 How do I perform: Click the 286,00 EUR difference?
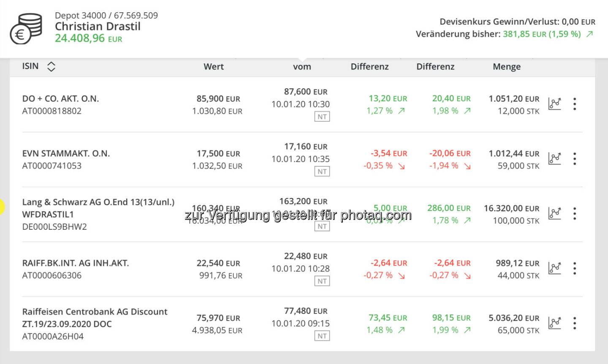point(449,208)
